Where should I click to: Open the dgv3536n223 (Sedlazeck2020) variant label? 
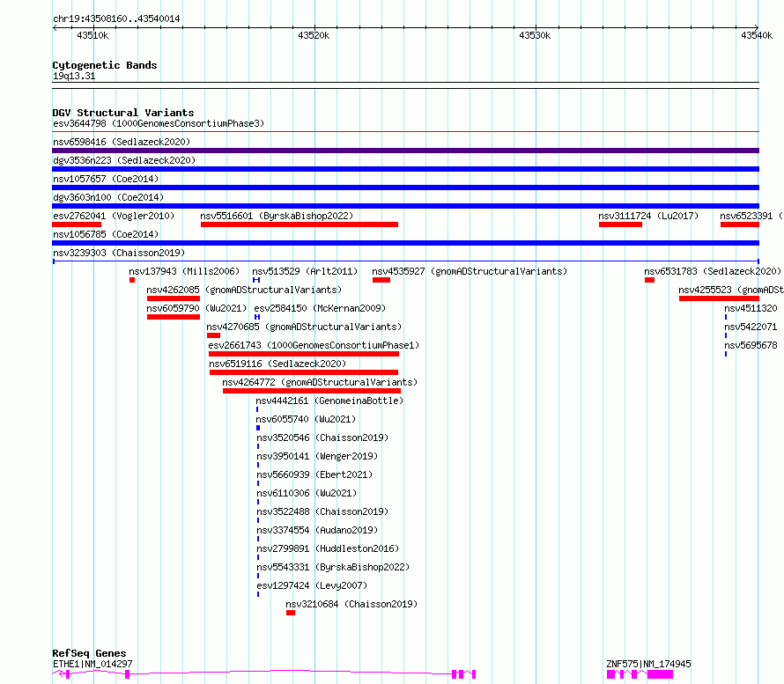pos(124,160)
